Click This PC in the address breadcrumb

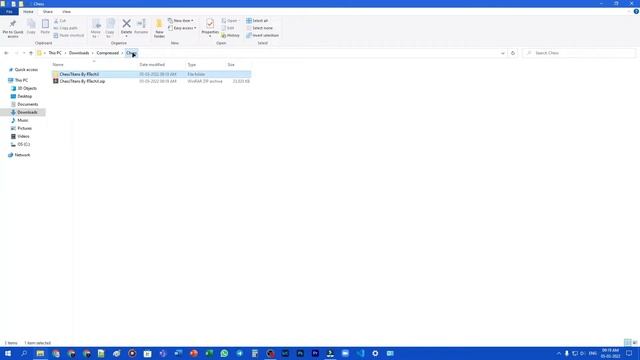click(55, 53)
